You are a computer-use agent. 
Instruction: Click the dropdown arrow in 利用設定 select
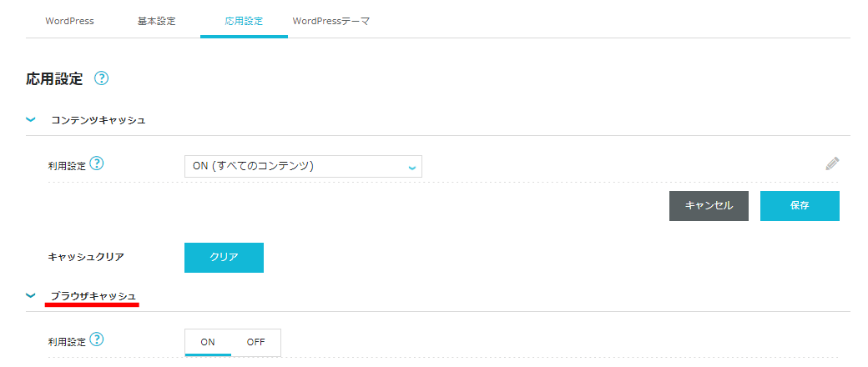pos(411,167)
